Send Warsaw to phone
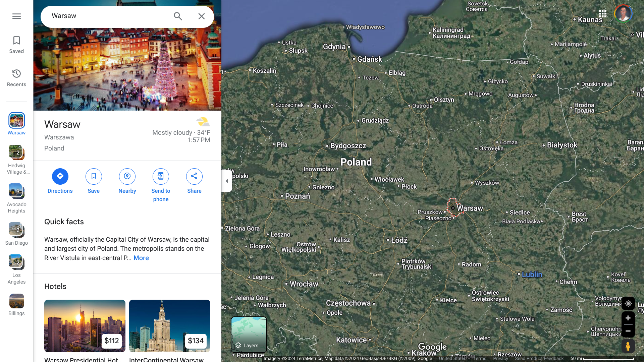644x362 pixels. point(161,177)
